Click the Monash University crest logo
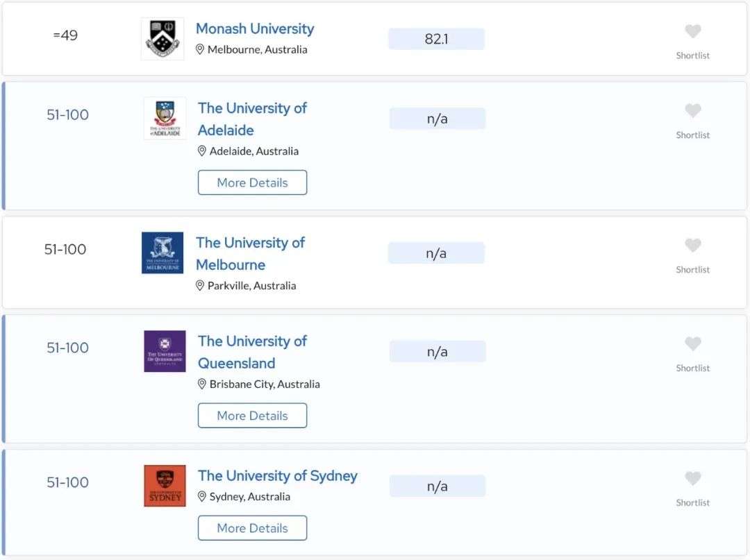The height and width of the screenshot is (560, 750). click(x=162, y=39)
